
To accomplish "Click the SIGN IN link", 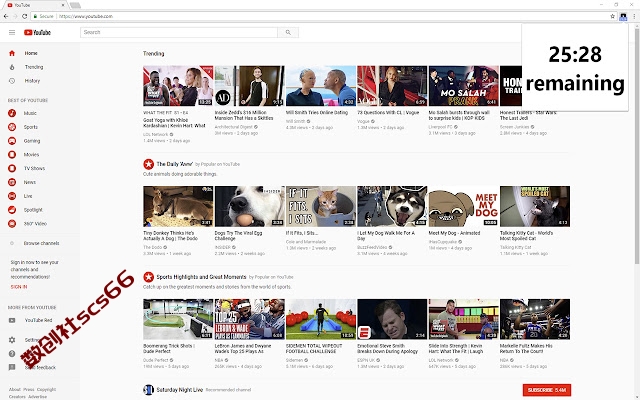I will [19, 287].
